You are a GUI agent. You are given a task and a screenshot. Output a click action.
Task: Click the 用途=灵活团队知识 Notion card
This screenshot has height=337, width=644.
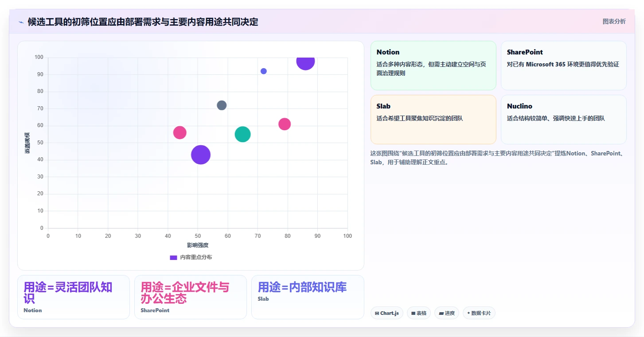coord(74,297)
